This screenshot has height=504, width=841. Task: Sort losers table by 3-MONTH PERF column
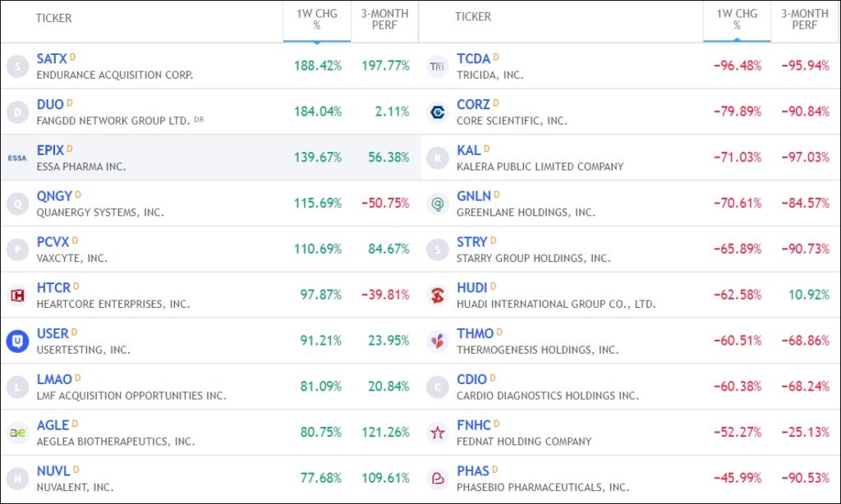805,20
